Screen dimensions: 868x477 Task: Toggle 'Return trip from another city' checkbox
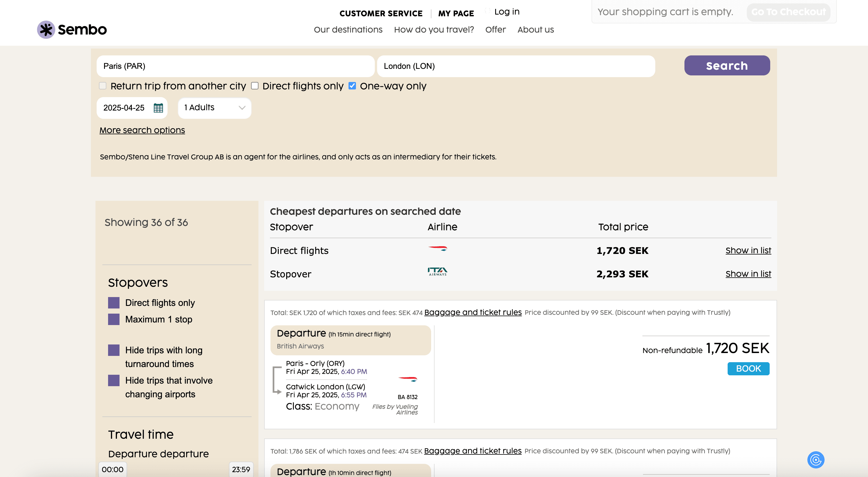pyautogui.click(x=103, y=86)
